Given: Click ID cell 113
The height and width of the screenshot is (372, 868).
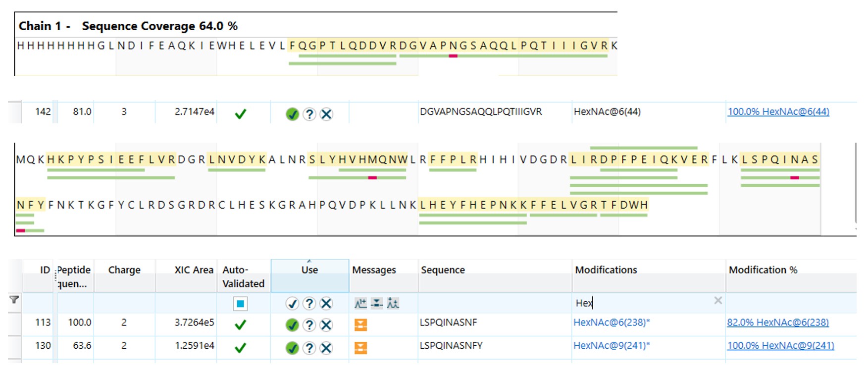Looking at the screenshot, I should pos(43,322).
